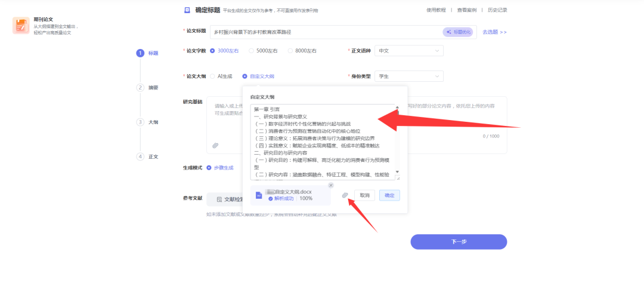The width and height of the screenshot is (644, 295).
Task: Select AI生成 outline option
Action: [221, 76]
